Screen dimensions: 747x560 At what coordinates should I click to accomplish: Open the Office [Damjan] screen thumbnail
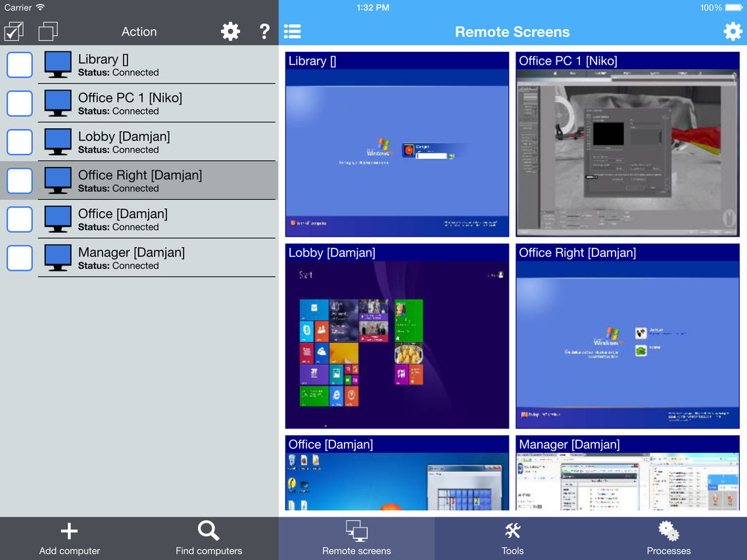[397, 473]
